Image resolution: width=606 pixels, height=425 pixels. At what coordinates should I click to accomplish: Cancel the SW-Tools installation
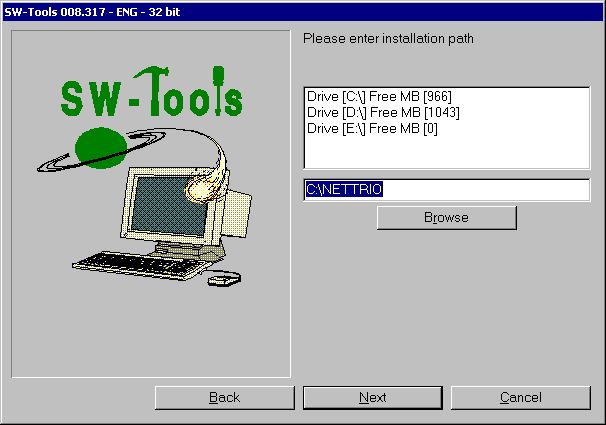(520, 397)
